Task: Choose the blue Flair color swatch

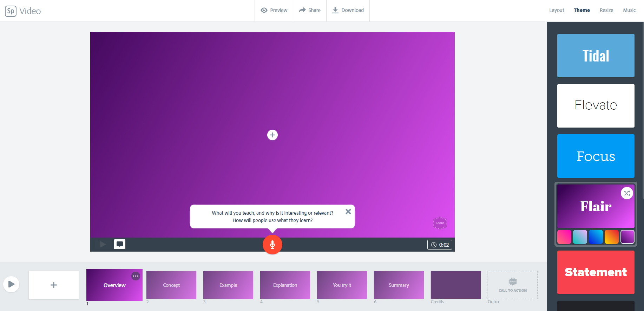Action: point(596,237)
